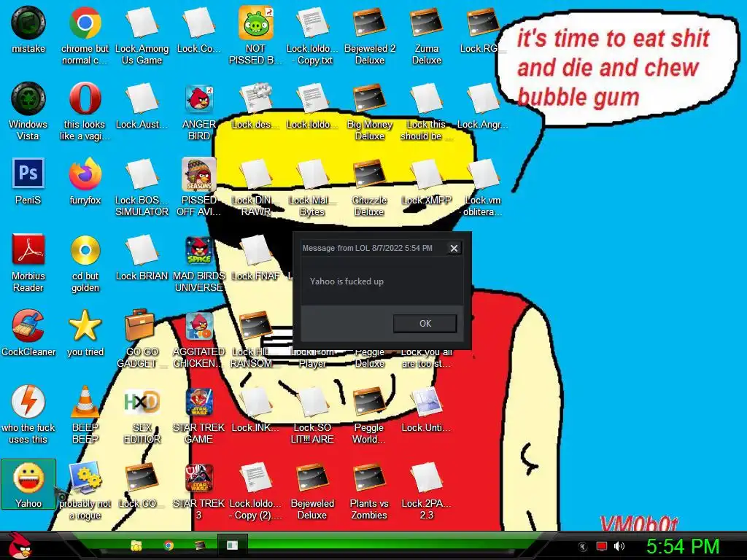This screenshot has height=560, width=747.
Task: Launch ANGER BIRD game icon
Action: (x=199, y=112)
